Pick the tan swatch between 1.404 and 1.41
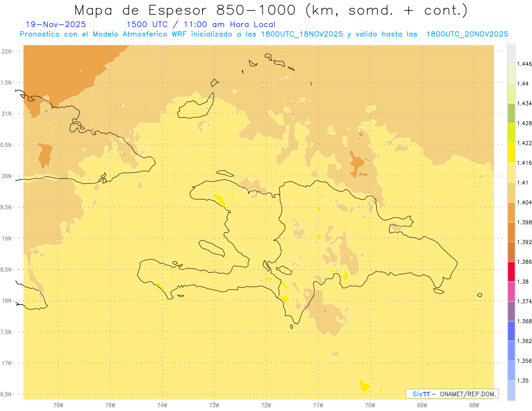 [x=511, y=192]
